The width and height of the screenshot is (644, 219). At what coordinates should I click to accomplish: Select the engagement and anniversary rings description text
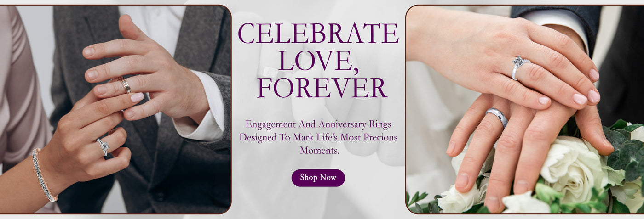[318, 137]
